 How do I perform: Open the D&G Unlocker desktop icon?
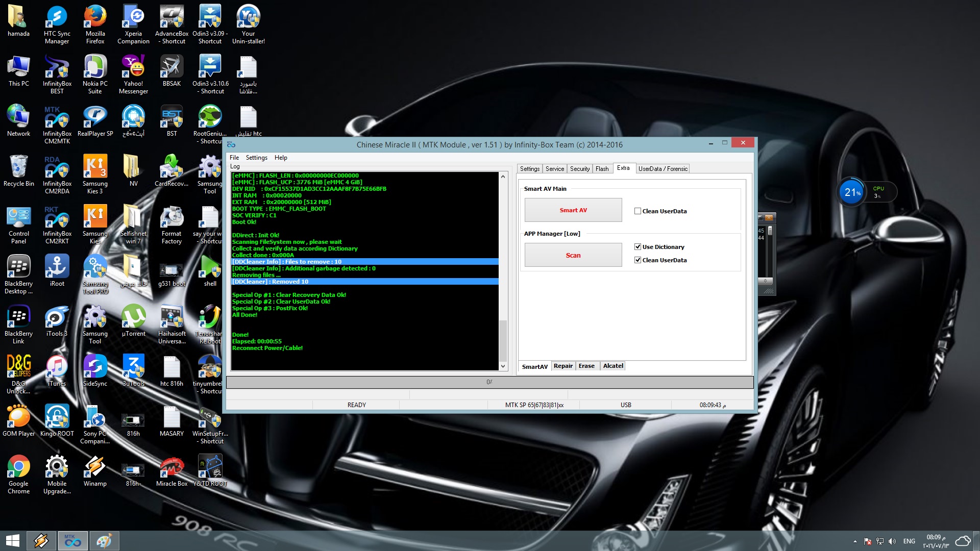[x=18, y=374]
